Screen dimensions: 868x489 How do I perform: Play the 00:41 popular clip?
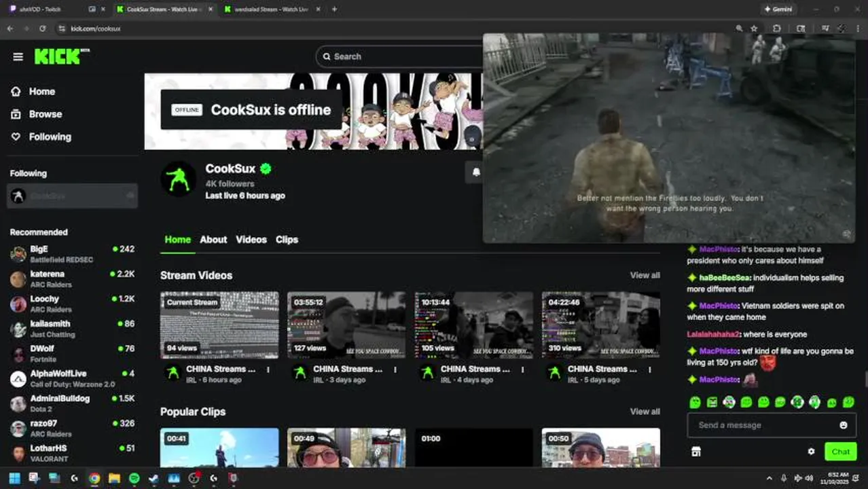pyautogui.click(x=219, y=447)
